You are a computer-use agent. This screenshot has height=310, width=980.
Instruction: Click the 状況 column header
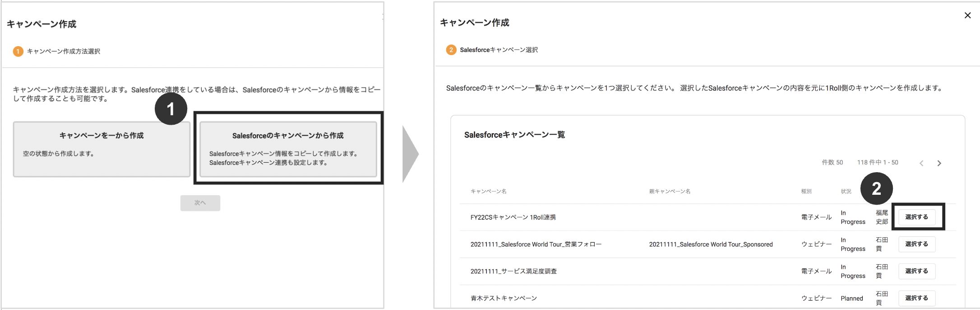click(846, 191)
